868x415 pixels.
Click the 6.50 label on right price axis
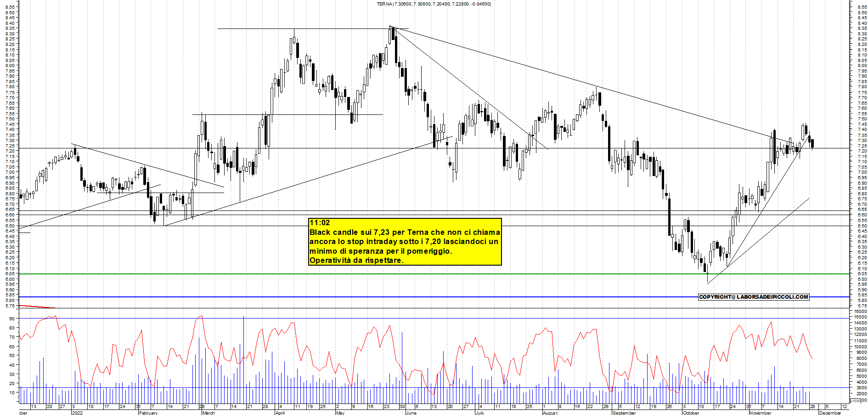point(862,226)
